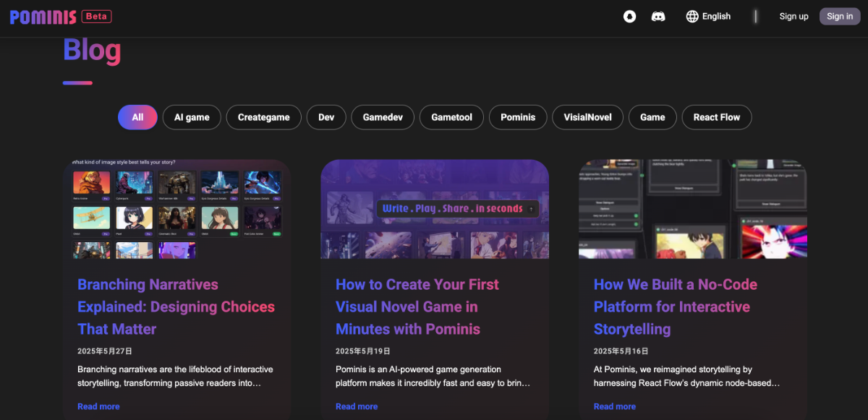Click Read more under Branching Narratives
The image size is (868, 420).
pyautogui.click(x=98, y=406)
